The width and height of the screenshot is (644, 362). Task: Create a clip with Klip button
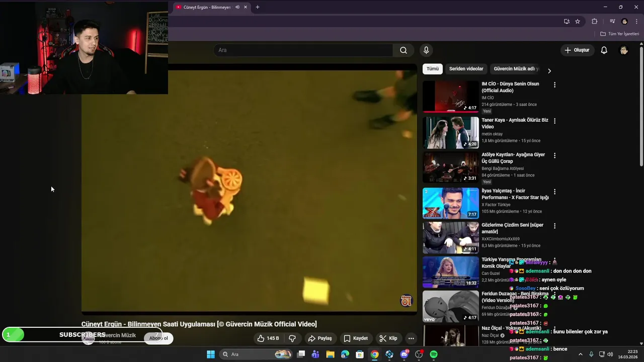388,338
